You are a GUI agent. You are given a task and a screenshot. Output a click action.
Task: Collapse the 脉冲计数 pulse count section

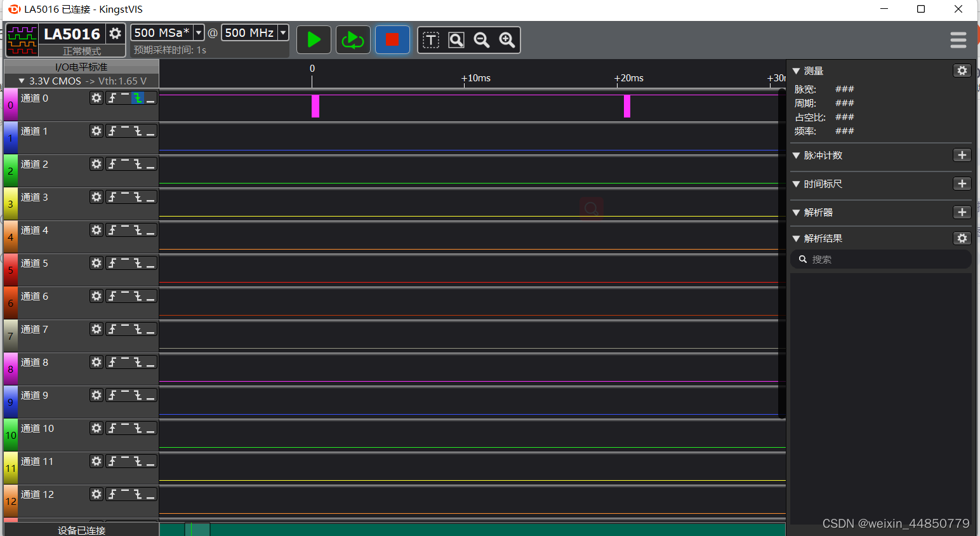point(797,155)
